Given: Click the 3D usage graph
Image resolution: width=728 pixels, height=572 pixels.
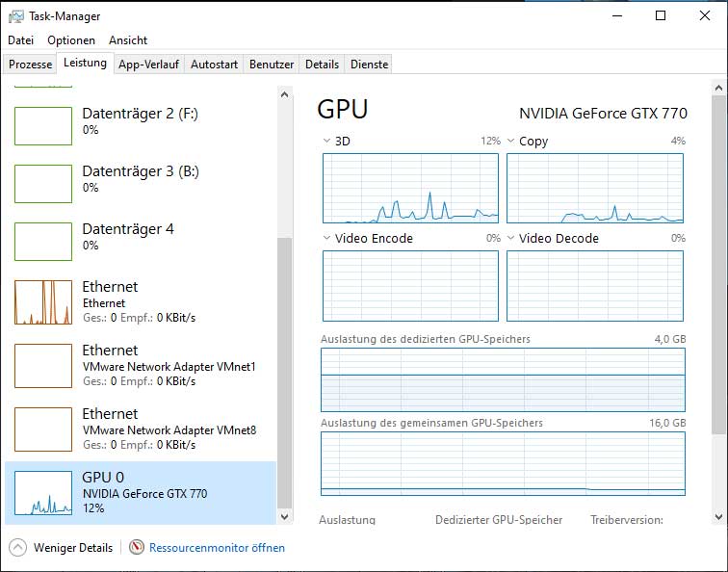Looking at the screenshot, I should 410,189.
